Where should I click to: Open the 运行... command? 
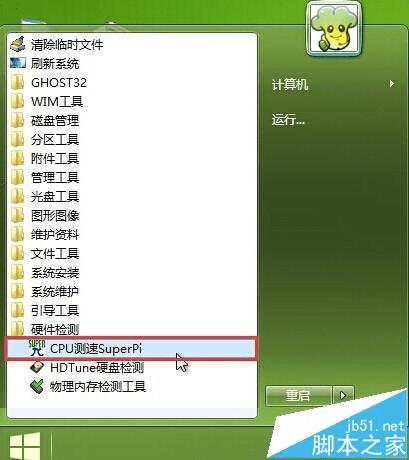click(288, 119)
